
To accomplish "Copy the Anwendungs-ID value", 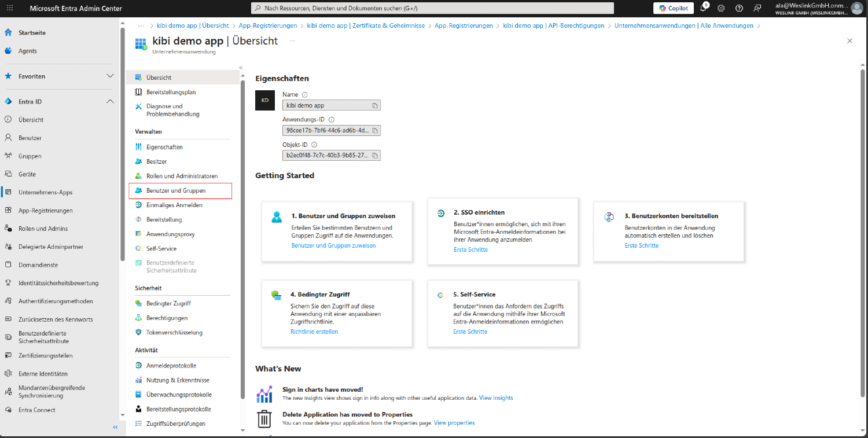I will click(375, 131).
